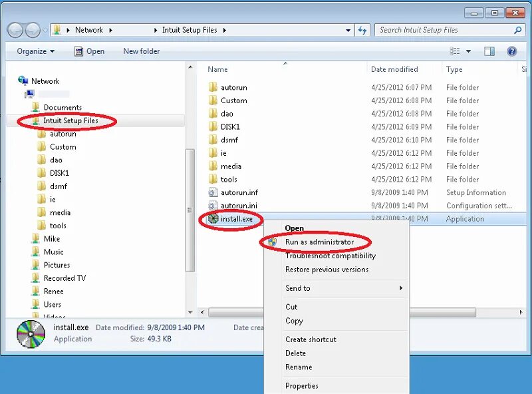Click Network segment in address breadcrumb
This screenshot has width=532, height=394.
[x=89, y=30]
